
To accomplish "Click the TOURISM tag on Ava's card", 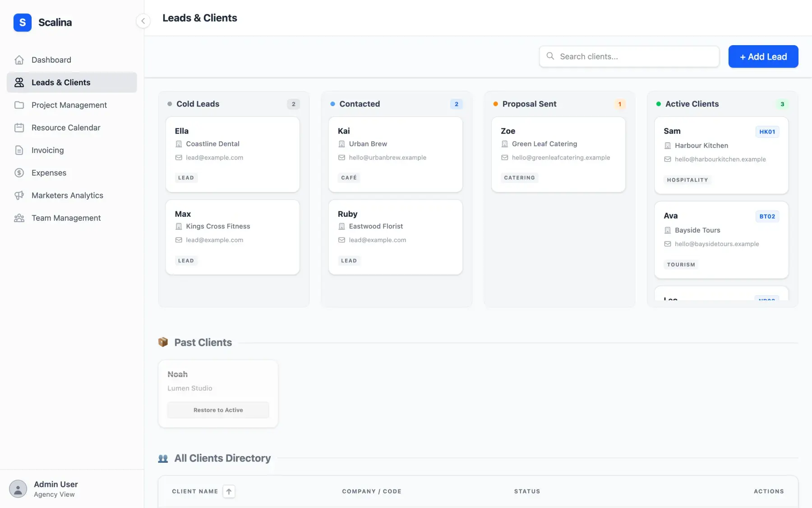I will [x=681, y=265].
